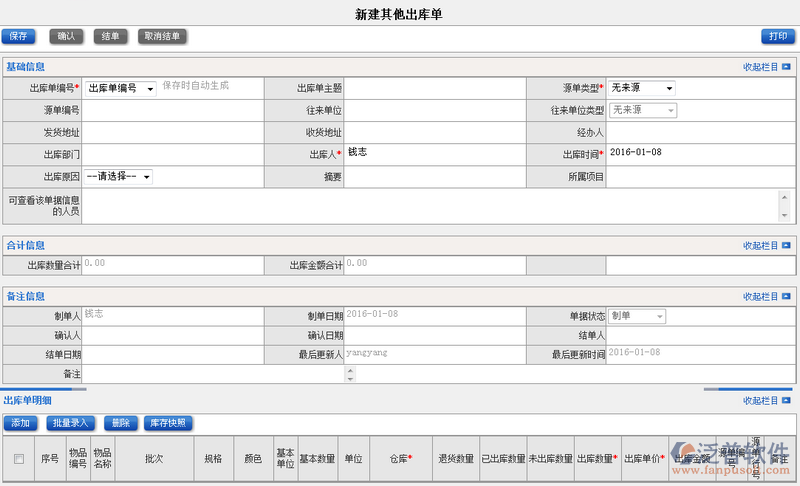Open the 库存快照 inventory snapshot
This screenshot has width=800, height=486.
(x=168, y=423)
